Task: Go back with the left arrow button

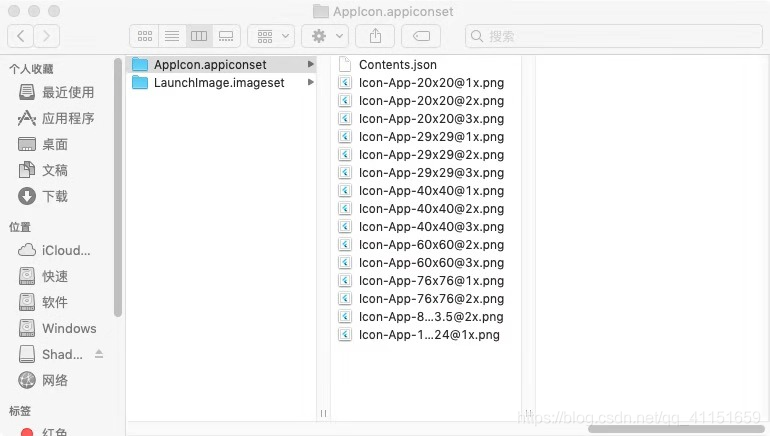Action: click(21, 36)
